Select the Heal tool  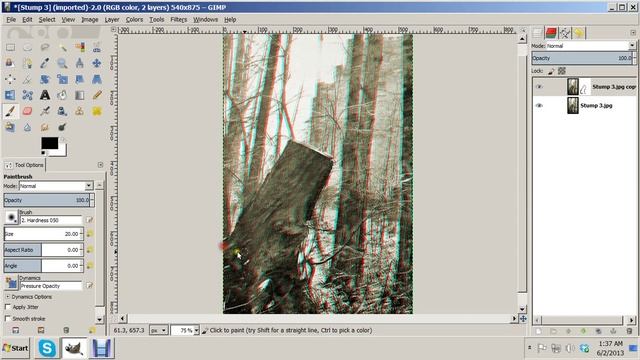click(97, 111)
